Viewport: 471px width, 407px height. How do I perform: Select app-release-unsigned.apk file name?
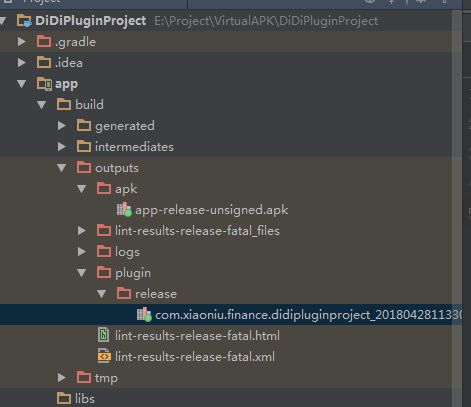click(x=212, y=210)
